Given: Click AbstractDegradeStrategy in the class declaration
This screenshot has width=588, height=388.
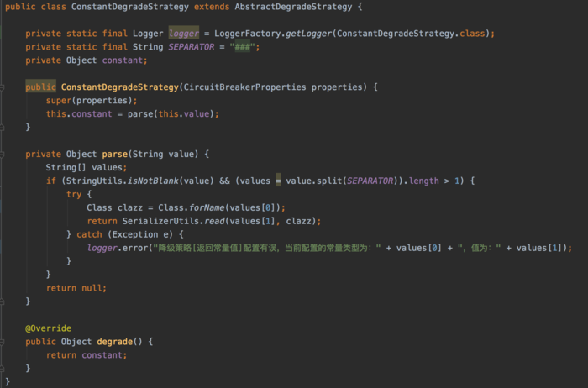Looking at the screenshot, I should tap(293, 7).
